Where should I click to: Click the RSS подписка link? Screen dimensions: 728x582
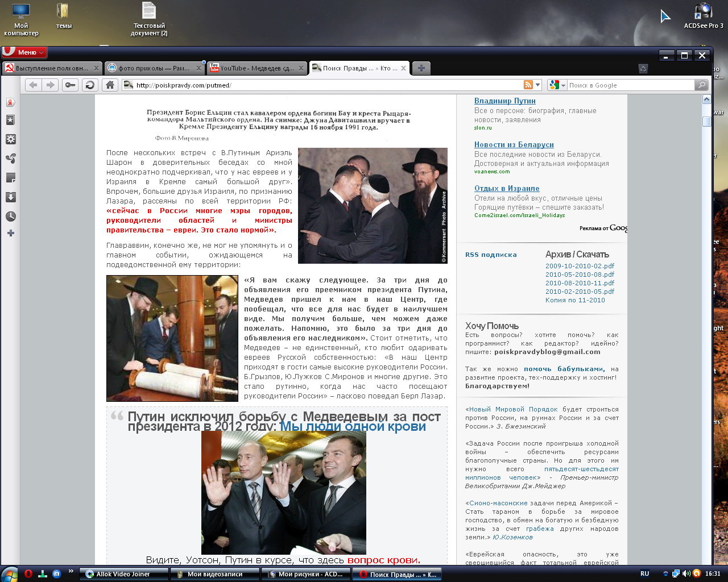[491, 255]
